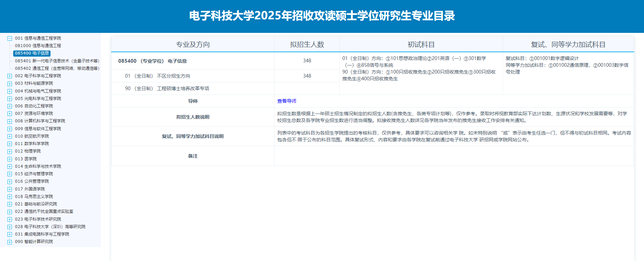Open the 031 集成电路科学与工程学院 label
The width and height of the screenshot is (644, 261).
coord(42,234)
